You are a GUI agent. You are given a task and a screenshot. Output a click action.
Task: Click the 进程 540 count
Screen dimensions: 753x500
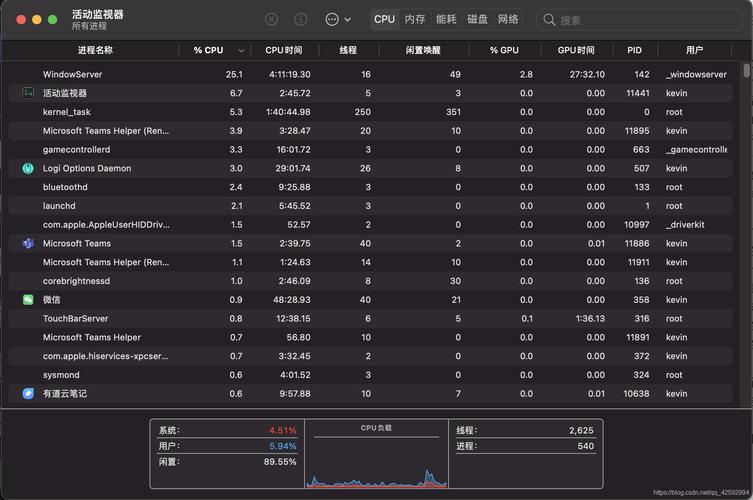click(525, 446)
